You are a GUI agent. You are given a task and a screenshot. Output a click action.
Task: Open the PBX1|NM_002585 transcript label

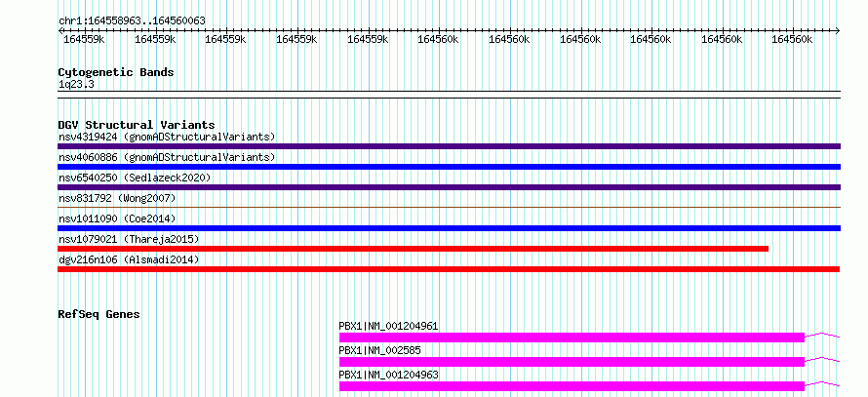(x=379, y=350)
